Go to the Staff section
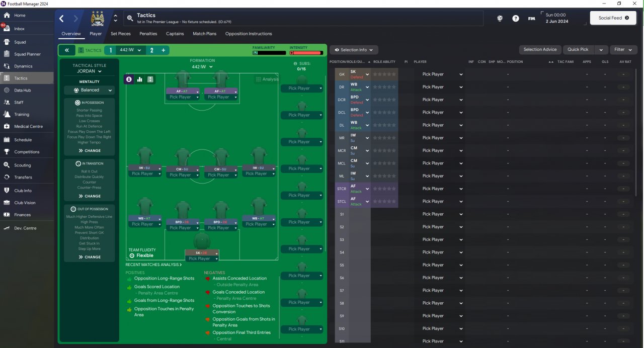Screen dimensions: 644x348 point(19,103)
